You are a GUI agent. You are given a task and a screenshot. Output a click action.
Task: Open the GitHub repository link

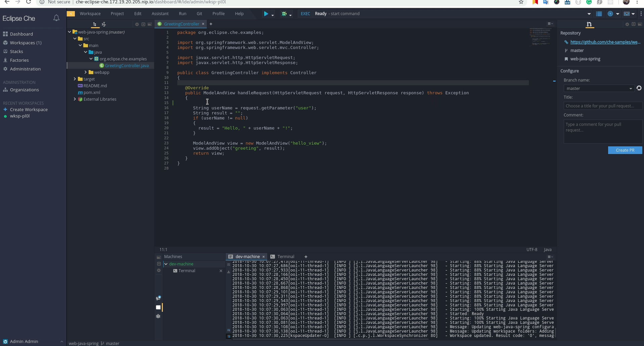605,42
